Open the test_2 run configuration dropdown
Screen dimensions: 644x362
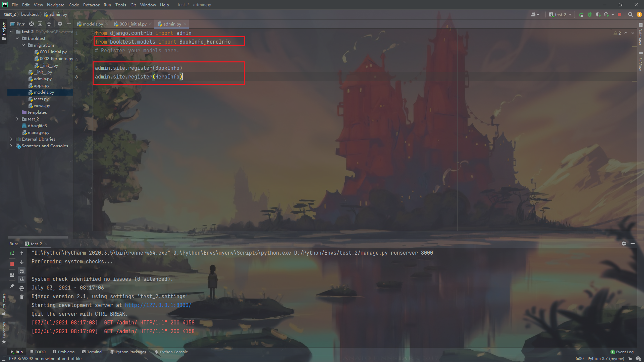(560, 14)
